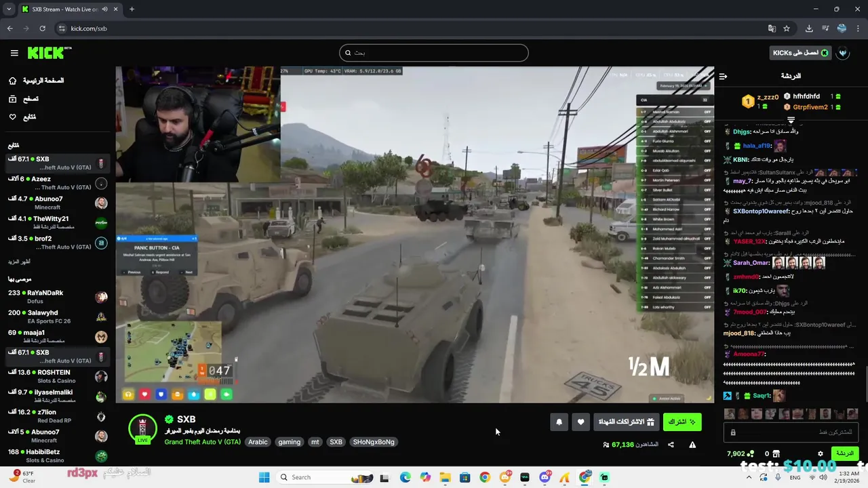Click chat username YASER_12X
Screen dimensions: 868x488
coord(749,241)
